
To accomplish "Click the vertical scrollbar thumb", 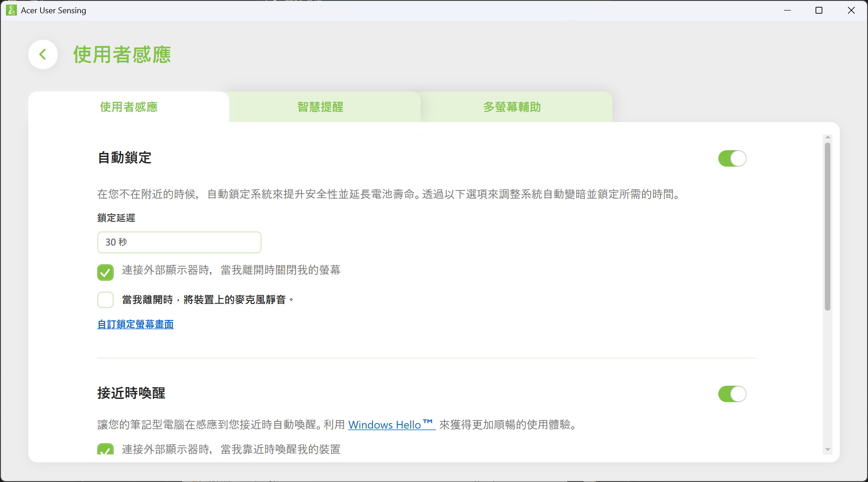I will coord(827,226).
